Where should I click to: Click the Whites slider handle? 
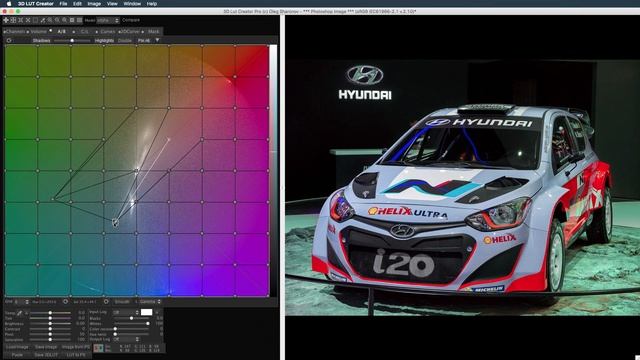(x=148, y=324)
